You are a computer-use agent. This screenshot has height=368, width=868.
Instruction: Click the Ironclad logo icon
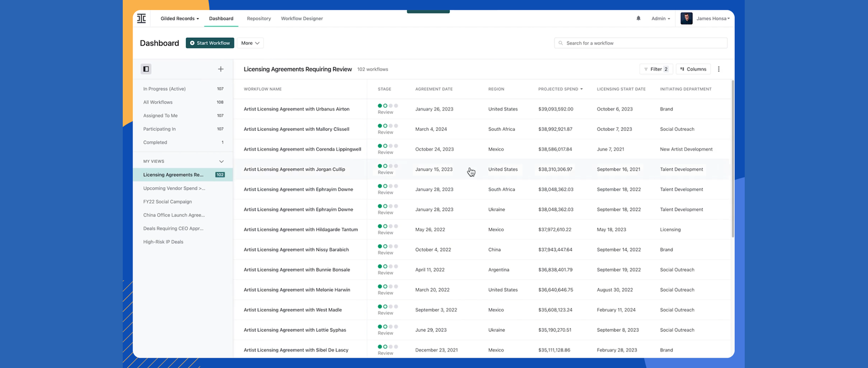click(141, 18)
